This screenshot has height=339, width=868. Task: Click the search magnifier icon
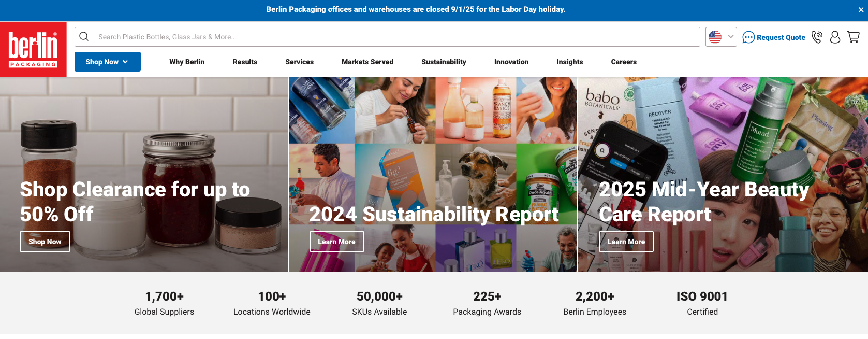pyautogui.click(x=84, y=37)
